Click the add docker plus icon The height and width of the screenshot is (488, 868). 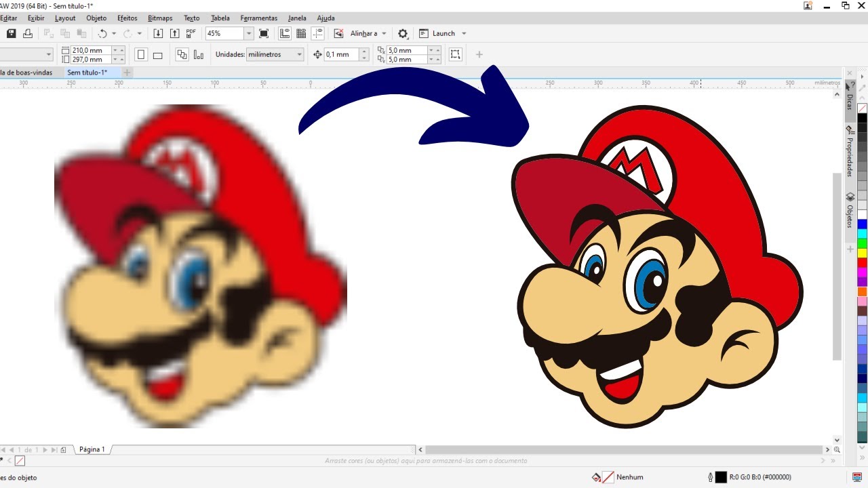pyautogui.click(x=849, y=249)
